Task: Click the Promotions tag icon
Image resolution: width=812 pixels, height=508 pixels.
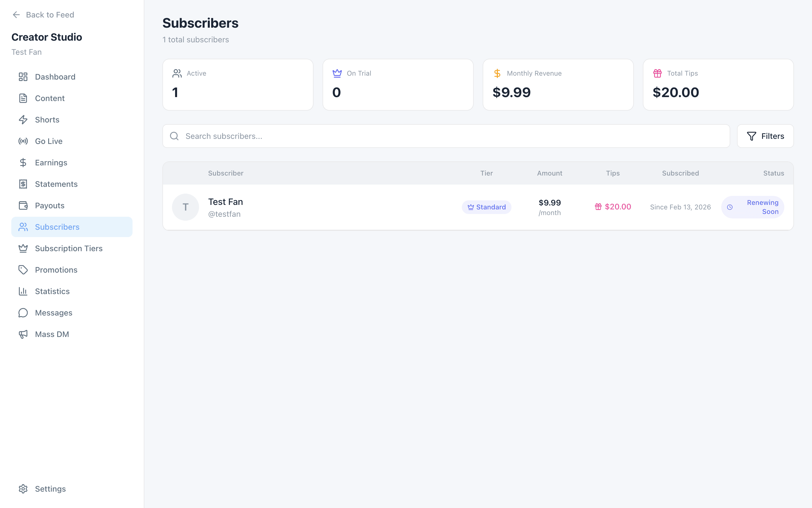Action: coord(23,270)
